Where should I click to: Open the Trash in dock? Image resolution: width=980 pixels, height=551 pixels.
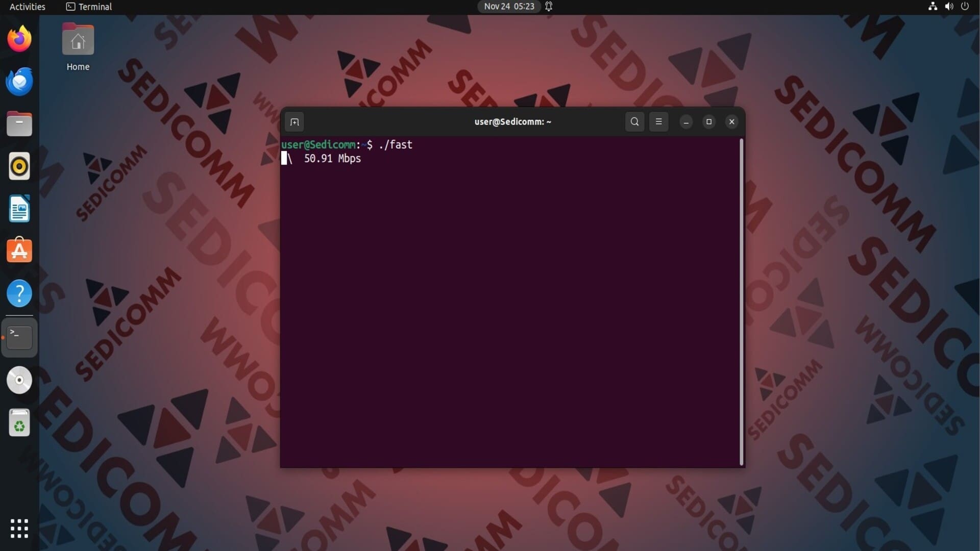click(19, 423)
